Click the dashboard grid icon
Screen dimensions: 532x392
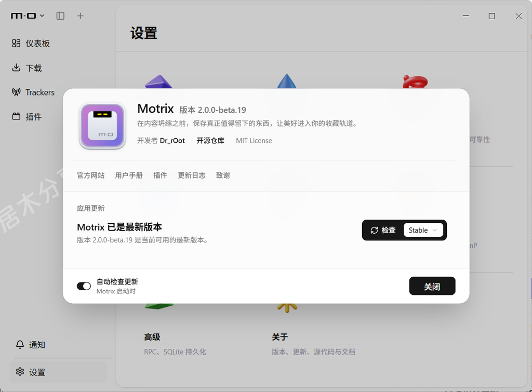pos(16,44)
